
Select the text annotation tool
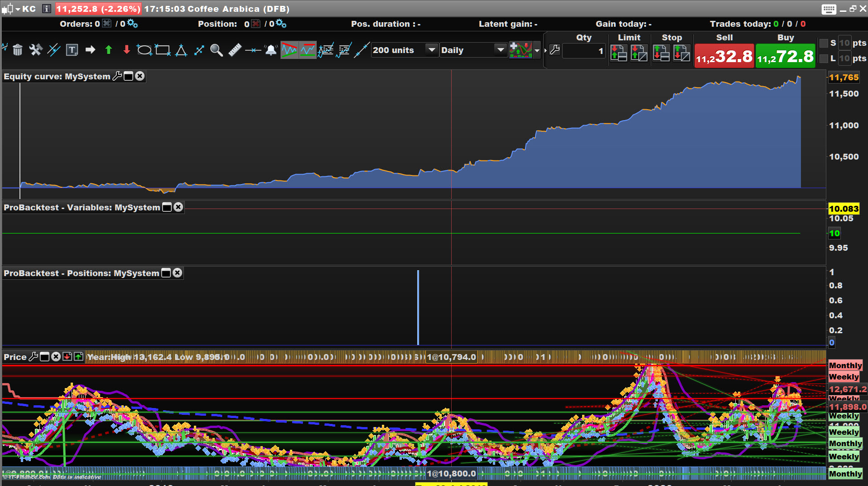[72, 50]
